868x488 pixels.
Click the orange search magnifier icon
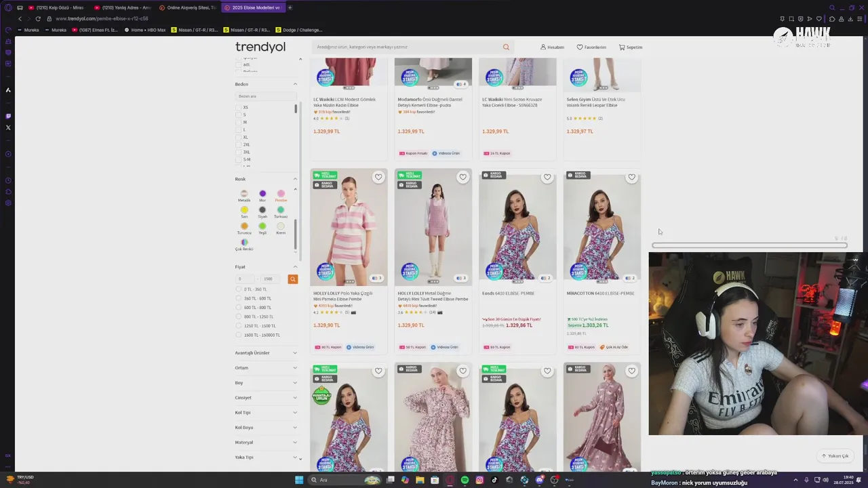click(506, 47)
